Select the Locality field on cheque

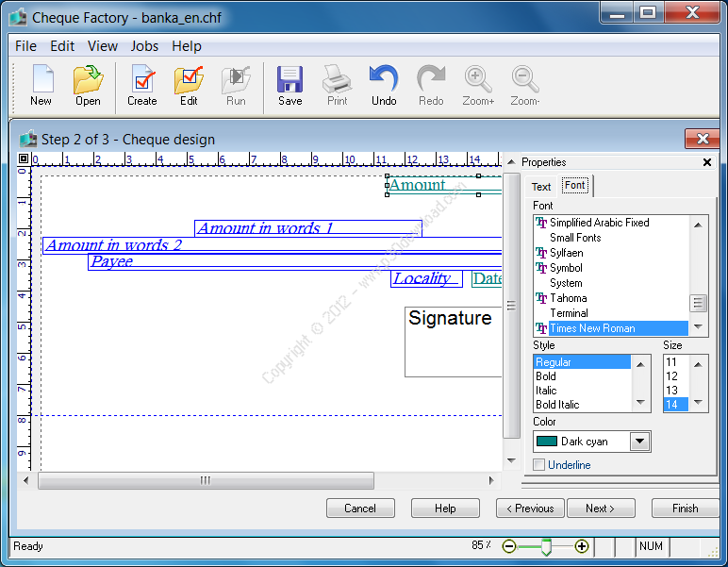point(426,278)
